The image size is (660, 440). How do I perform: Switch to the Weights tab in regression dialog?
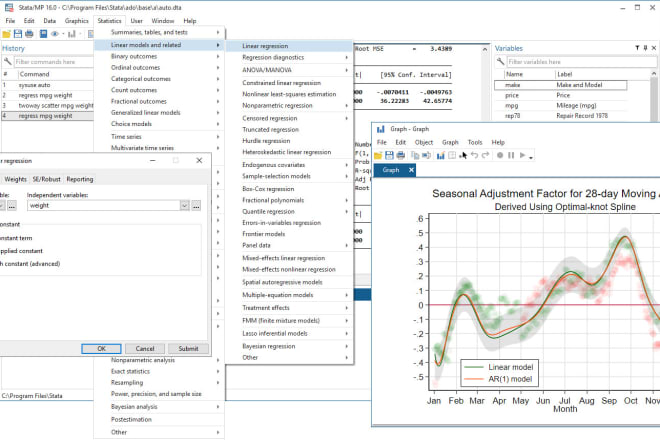pos(16,179)
